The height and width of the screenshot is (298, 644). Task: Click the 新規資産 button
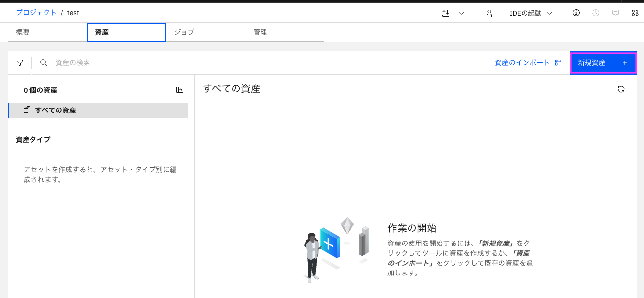603,63
